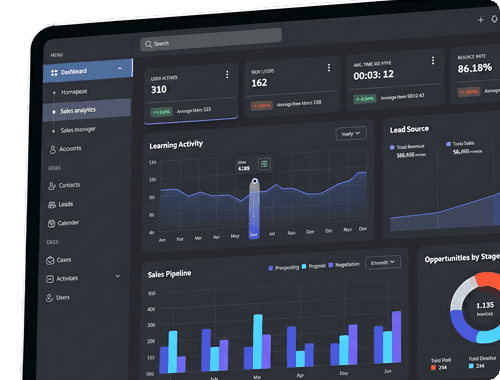
Task: Click the Contacts icon
Action: click(x=52, y=186)
